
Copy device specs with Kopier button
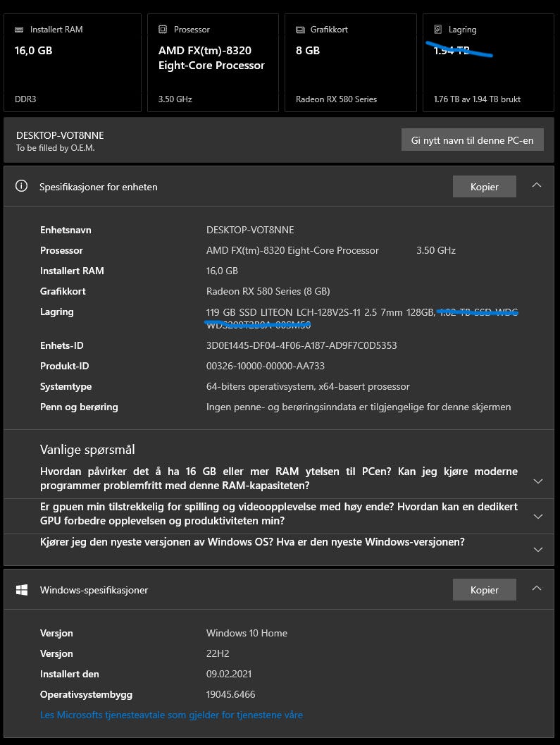[484, 187]
